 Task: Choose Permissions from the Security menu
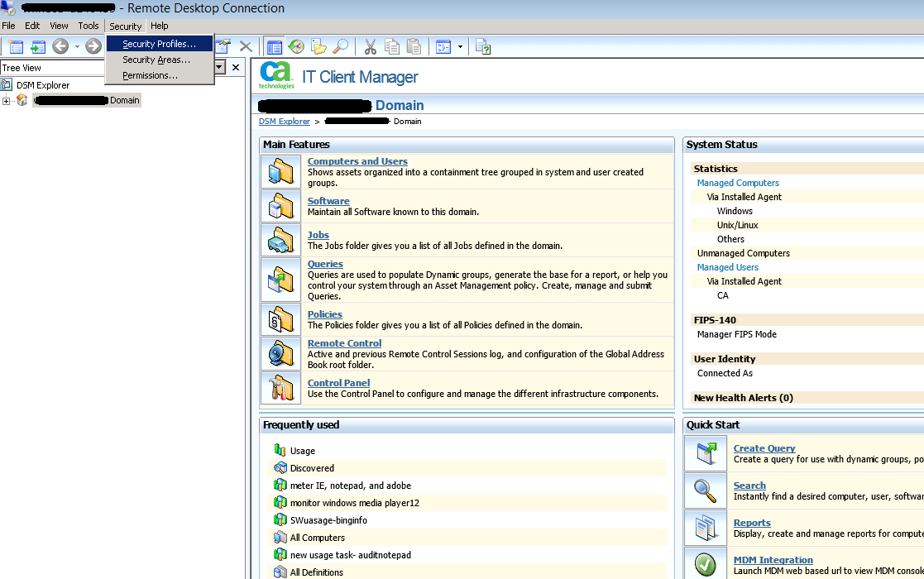point(150,75)
